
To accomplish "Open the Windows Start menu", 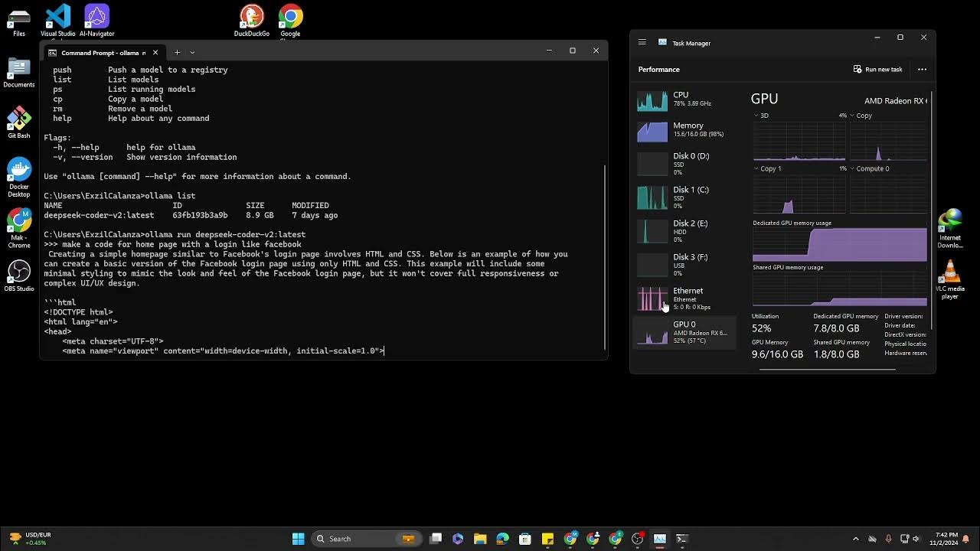I will click(x=299, y=539).
